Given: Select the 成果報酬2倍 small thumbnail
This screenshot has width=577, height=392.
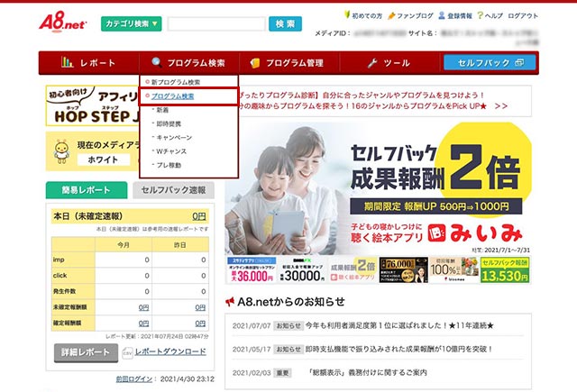Looking at the screenshot, I should 353,270.
